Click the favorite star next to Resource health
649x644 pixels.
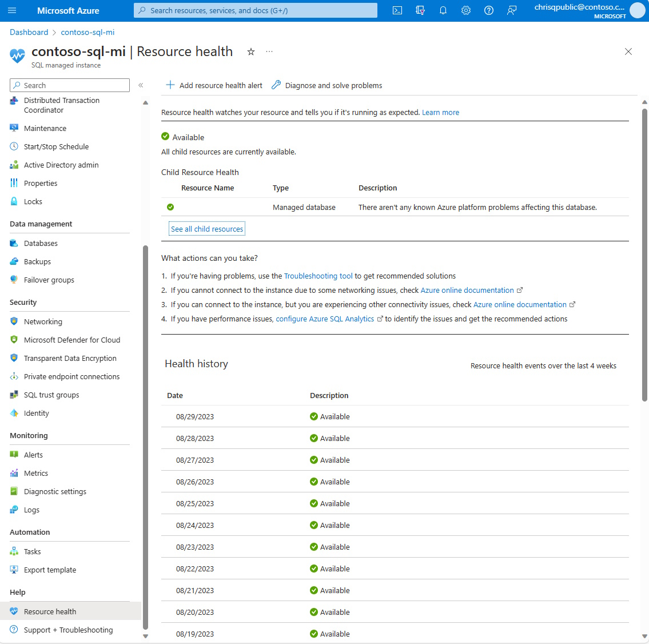click(251, 51)
